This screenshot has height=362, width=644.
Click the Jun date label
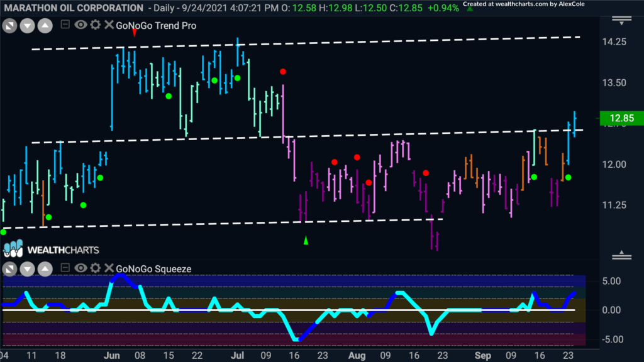tap(111, 356)
